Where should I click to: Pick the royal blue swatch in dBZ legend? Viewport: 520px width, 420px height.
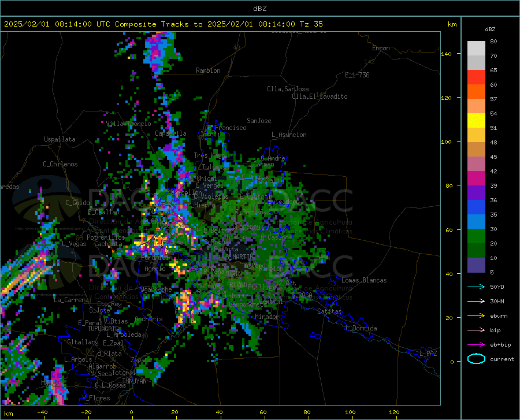476,207
